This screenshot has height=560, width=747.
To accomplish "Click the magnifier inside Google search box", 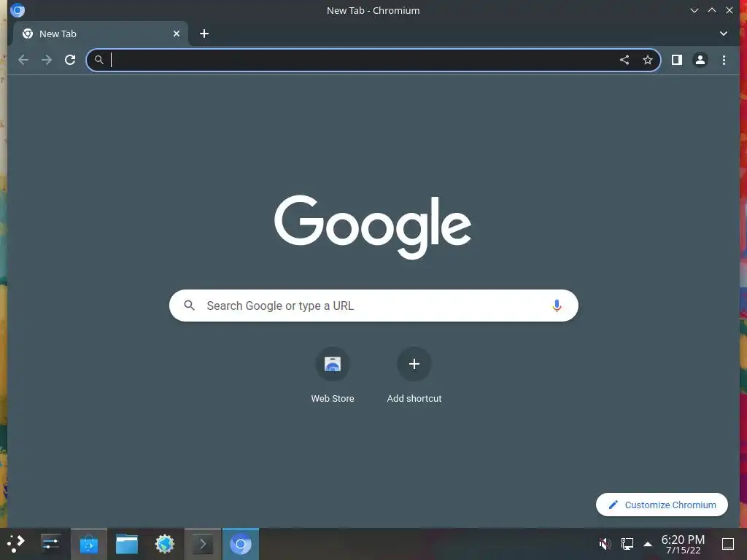I will 189,306.
